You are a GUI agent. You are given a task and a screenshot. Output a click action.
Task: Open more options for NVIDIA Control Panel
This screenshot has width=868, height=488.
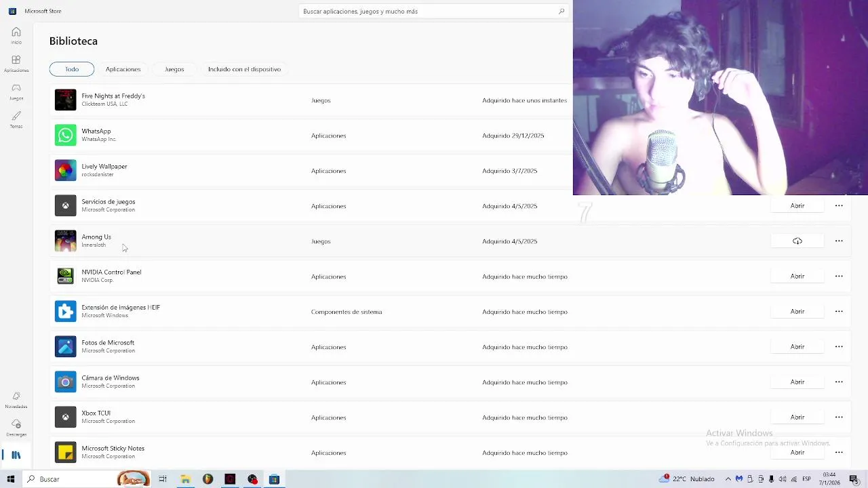pyautogui.click(x=839, y=276)
